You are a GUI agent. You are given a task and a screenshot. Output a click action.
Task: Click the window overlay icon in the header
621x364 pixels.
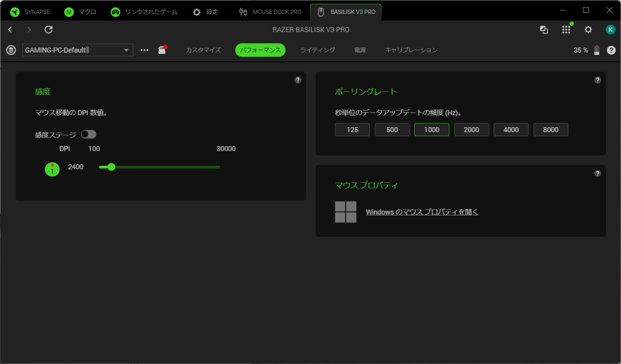(x=544, y=30)
